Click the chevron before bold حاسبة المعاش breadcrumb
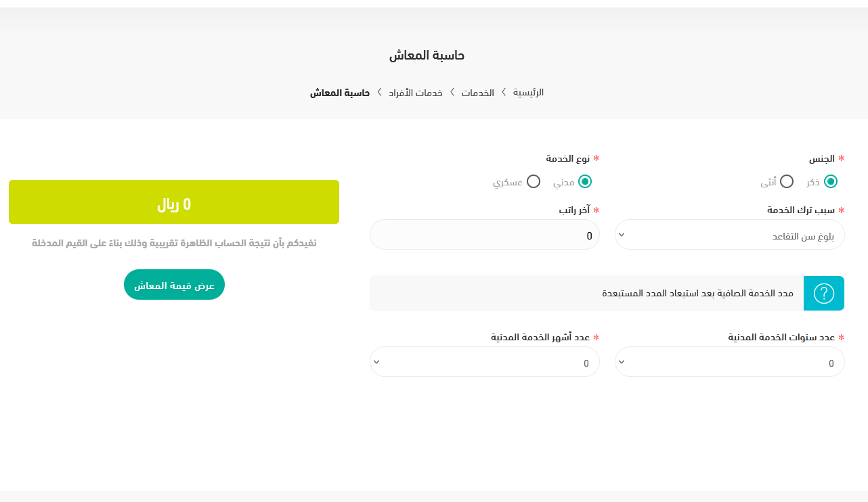868x502 pixels. (x=379, y=92)
